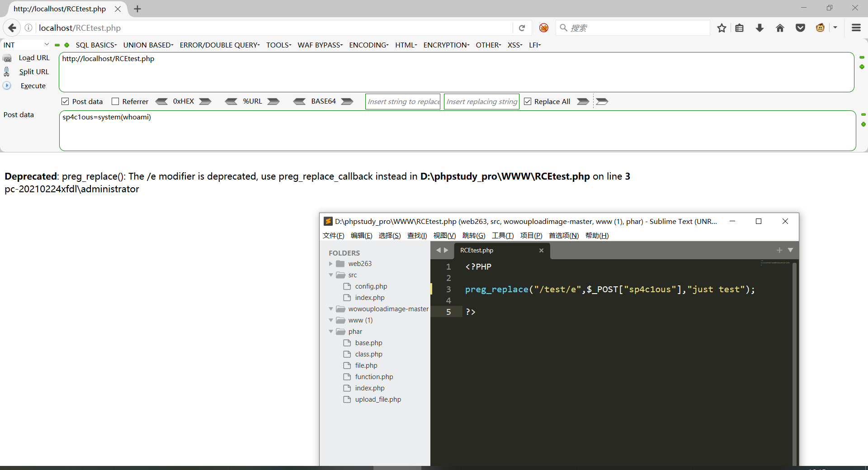
Task: Apply BASE64 encode right arrow
Action: click(347, 101)
